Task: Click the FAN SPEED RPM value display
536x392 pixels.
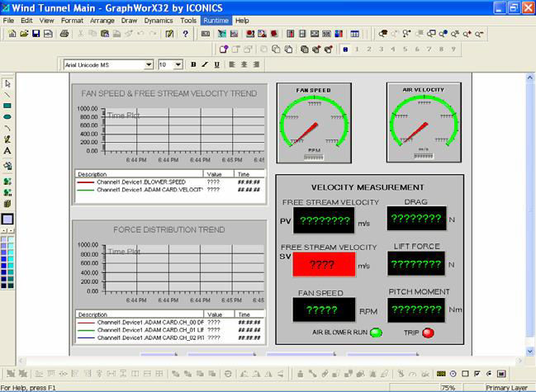Action: point(324,309)
